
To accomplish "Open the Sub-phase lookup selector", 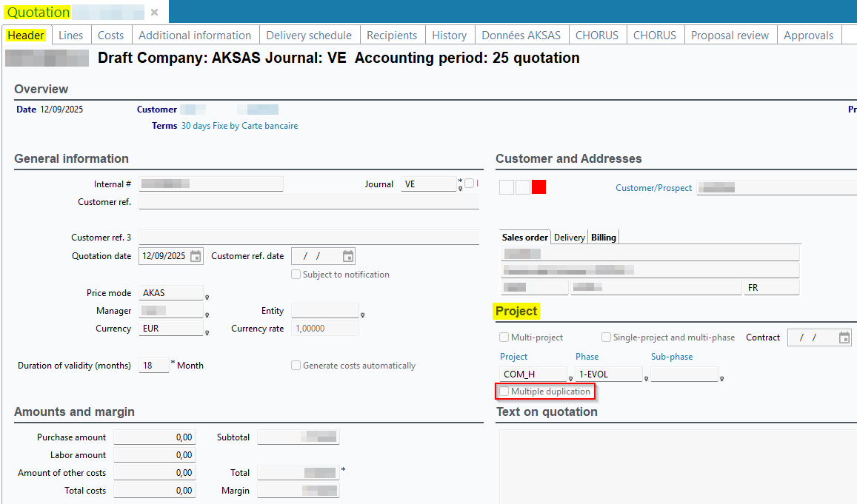I will pos(721,379).
